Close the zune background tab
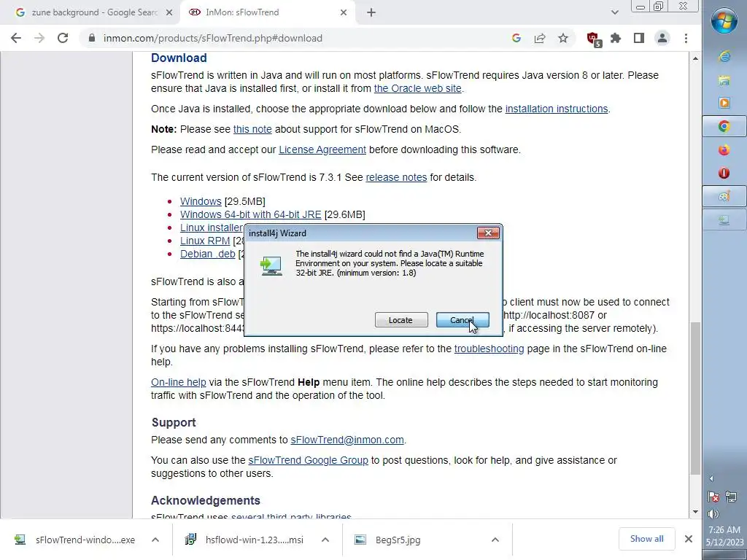 point(169,12)
